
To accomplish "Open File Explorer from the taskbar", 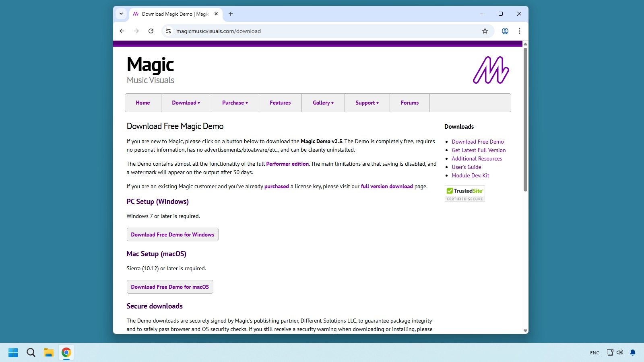I will click(49, 352).
